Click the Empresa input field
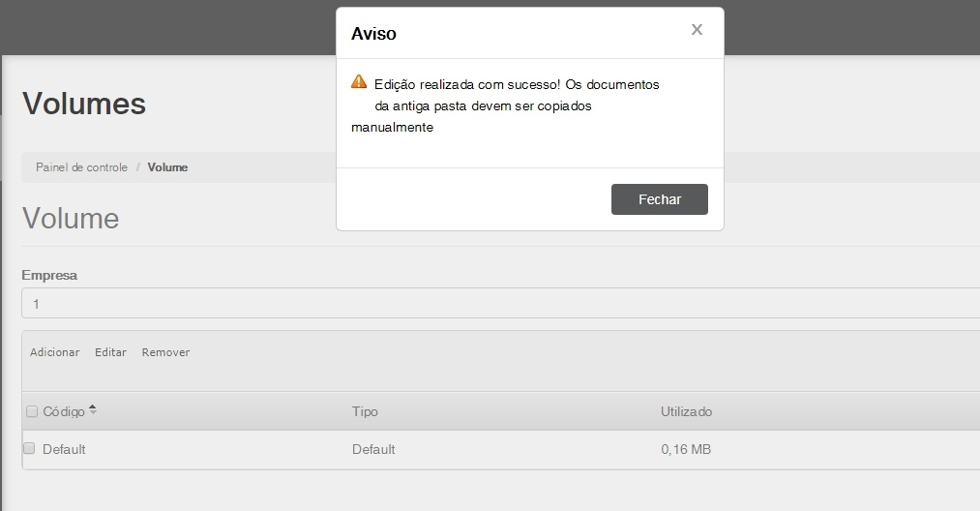 point(500,303)
